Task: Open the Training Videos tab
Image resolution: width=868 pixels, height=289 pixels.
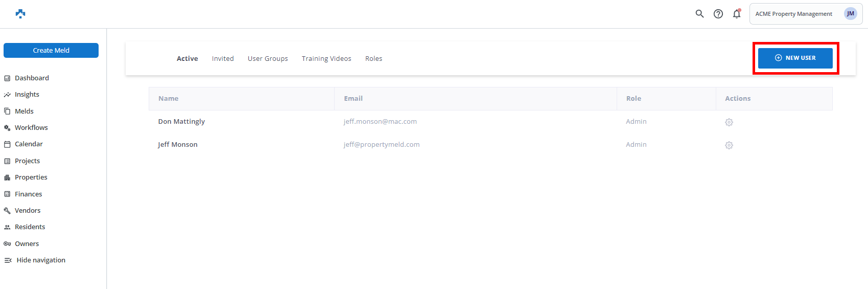Action: [x=326, y=58]
